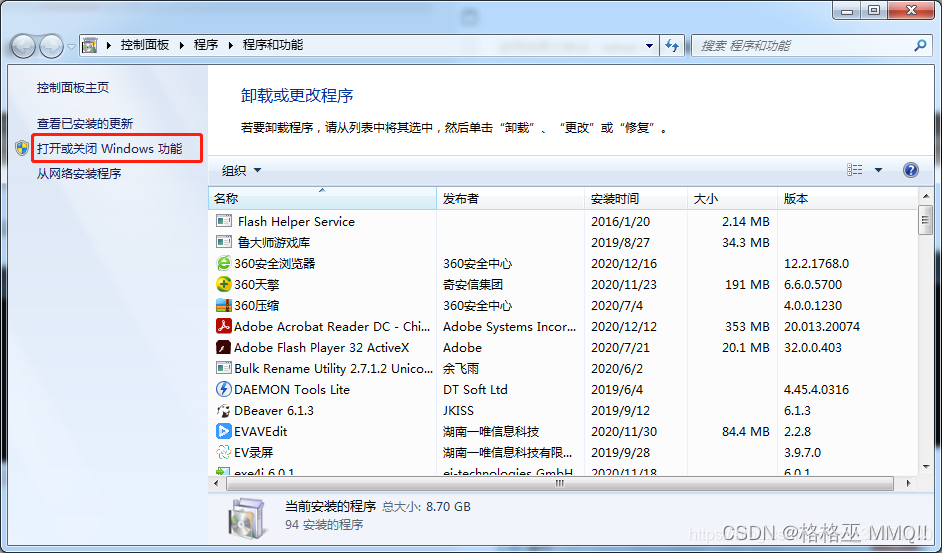Image resolution: width=942 pixels, height=553 pixels.
Task: Sort by the 名称 column header
Action: (x=322, y=198)
